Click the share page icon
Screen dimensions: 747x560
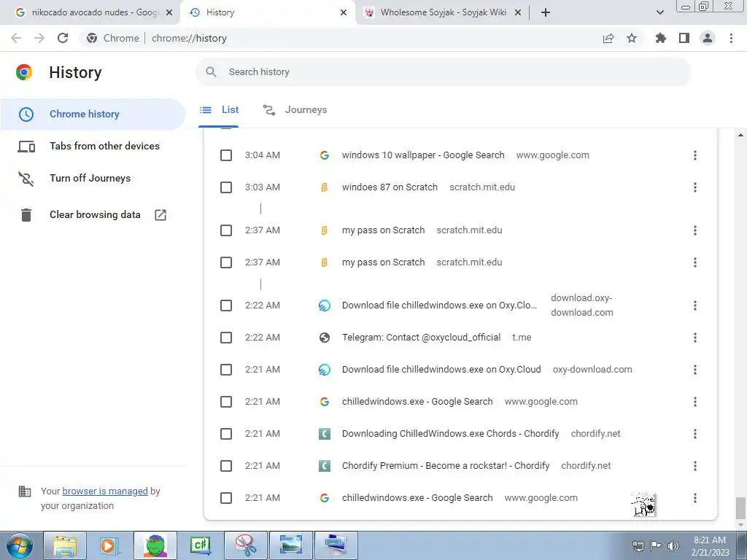[x=608, y=38]
